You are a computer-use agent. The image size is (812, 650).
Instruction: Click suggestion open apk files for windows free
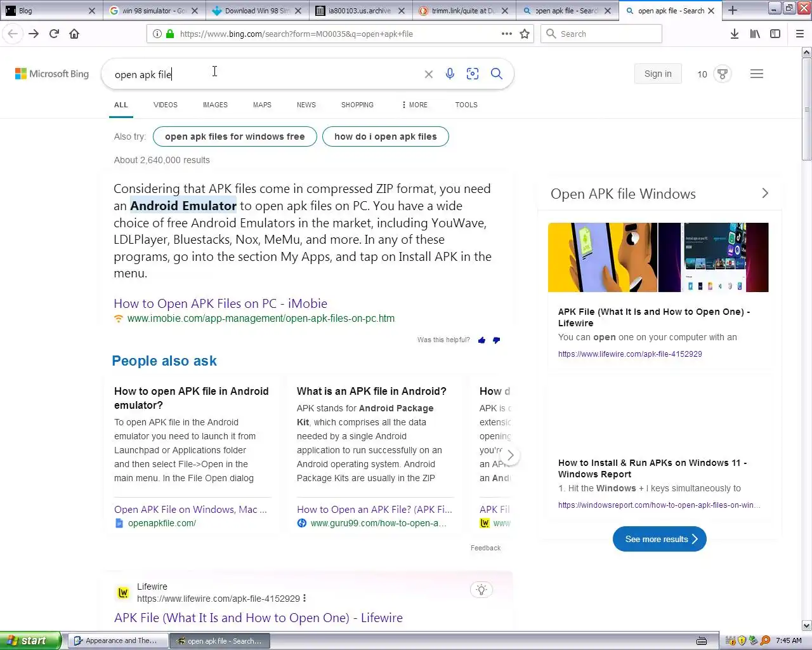[235, 136]
